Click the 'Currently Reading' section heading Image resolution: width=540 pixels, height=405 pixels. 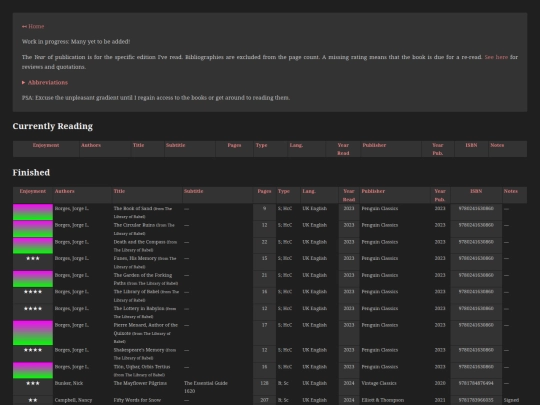click(x=53, y=126)
